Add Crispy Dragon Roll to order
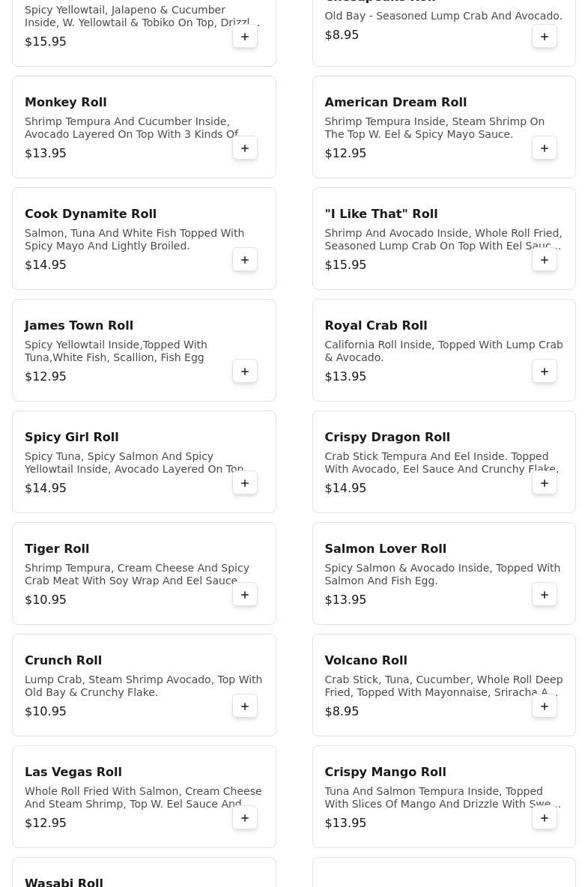588x887 pixels. (x=545, y=483)
